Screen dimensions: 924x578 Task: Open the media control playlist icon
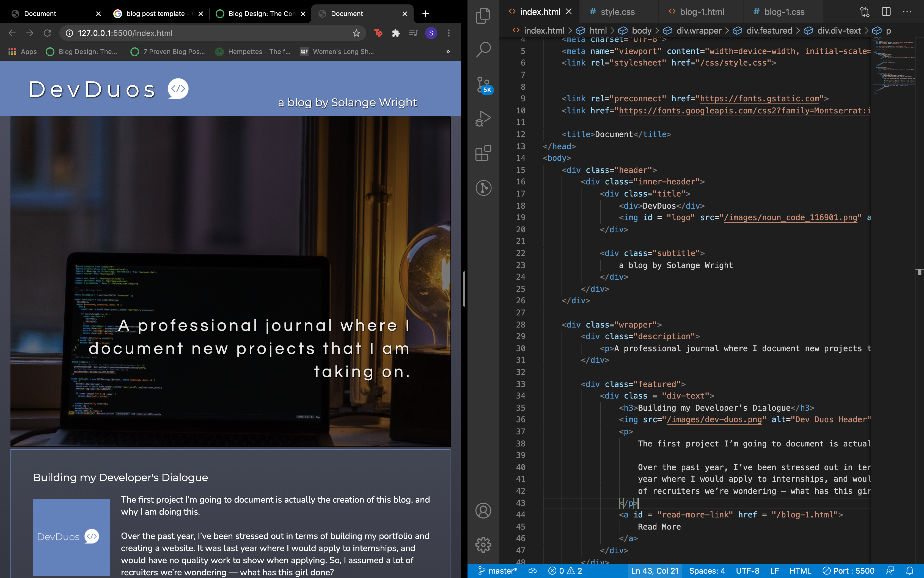tap(414, 33)
